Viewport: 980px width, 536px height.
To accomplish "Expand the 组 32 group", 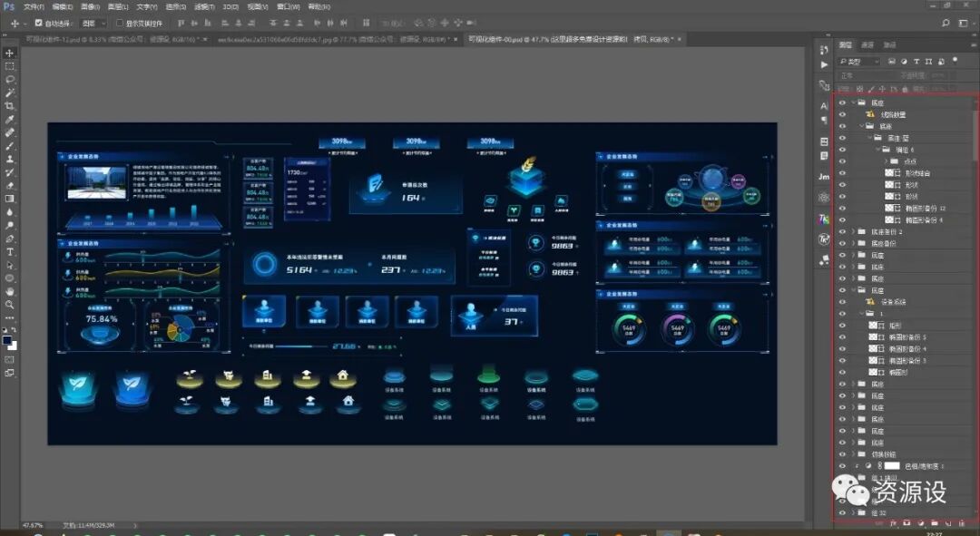I will coord(854,513).
